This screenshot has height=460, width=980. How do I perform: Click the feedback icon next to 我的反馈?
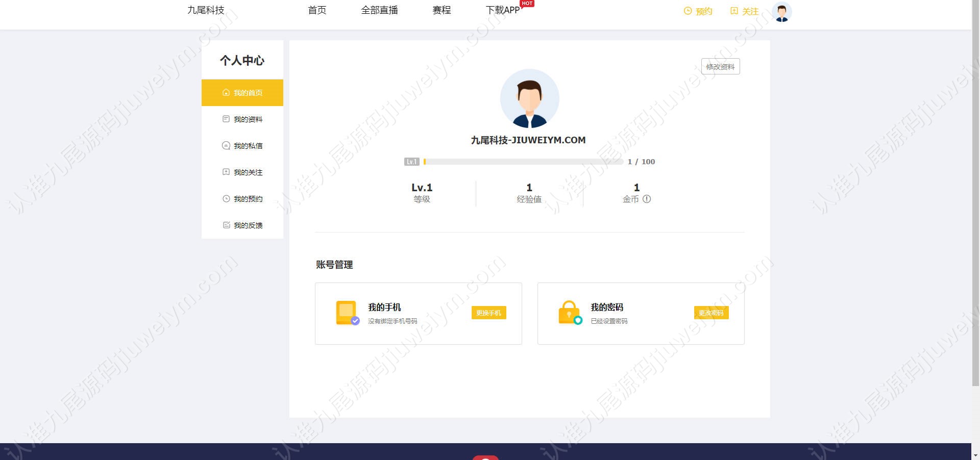(x=226, y=225)
